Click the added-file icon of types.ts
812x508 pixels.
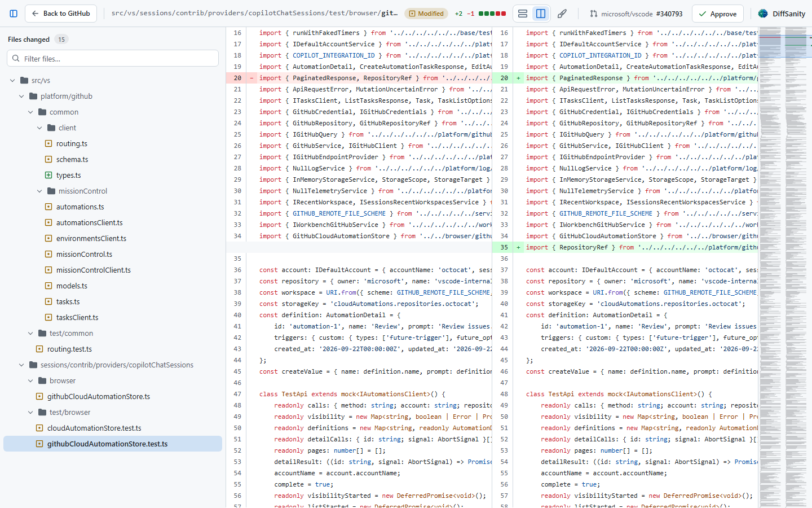click(48, 175)
